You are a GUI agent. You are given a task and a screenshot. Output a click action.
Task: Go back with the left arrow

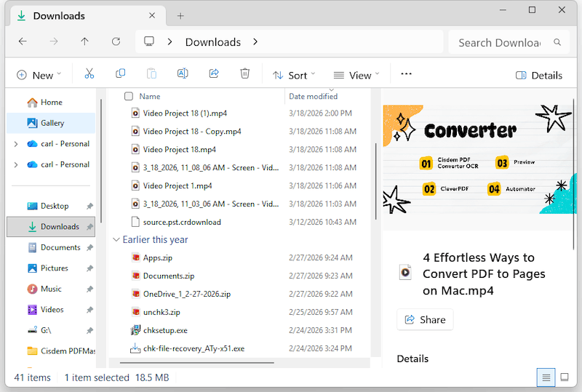(x=23, y=41)
